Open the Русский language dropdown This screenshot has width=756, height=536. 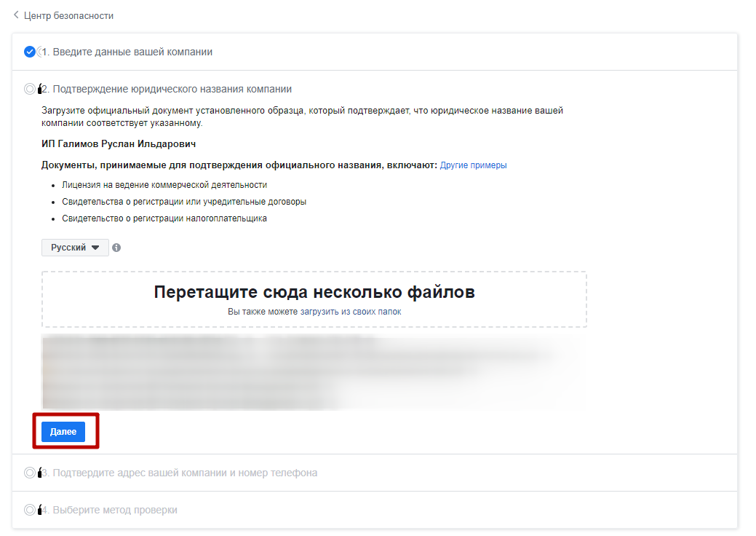click(74, 248)
